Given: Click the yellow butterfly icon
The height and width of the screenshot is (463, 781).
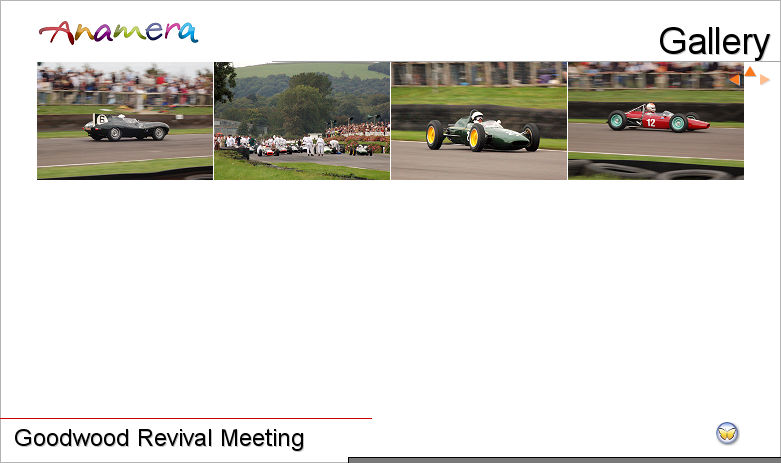Looking at the screenshot, I should tap(727, 433).
